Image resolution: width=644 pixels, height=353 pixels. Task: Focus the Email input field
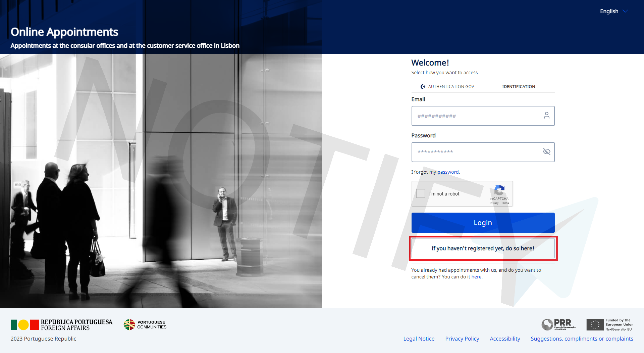tap(476, 116)
